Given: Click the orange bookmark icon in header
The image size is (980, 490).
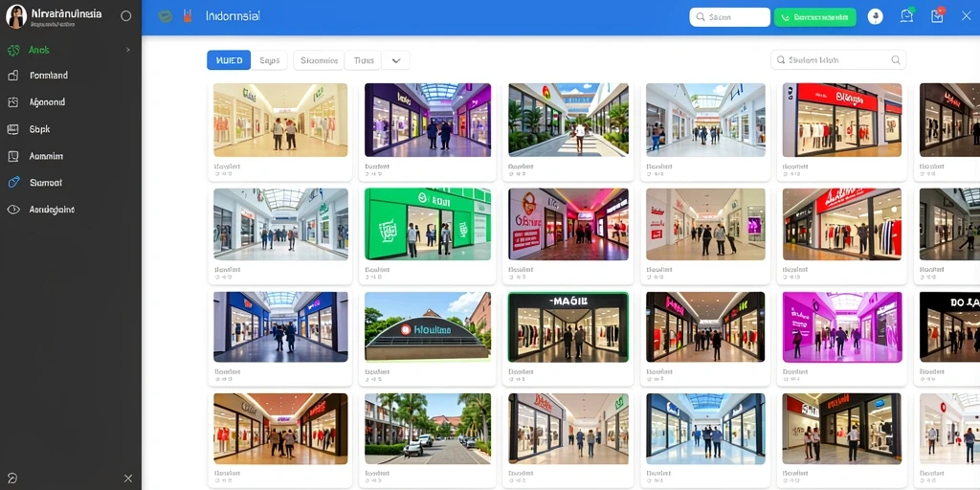Looking at the screenshot, I should (x=187, y=17).
